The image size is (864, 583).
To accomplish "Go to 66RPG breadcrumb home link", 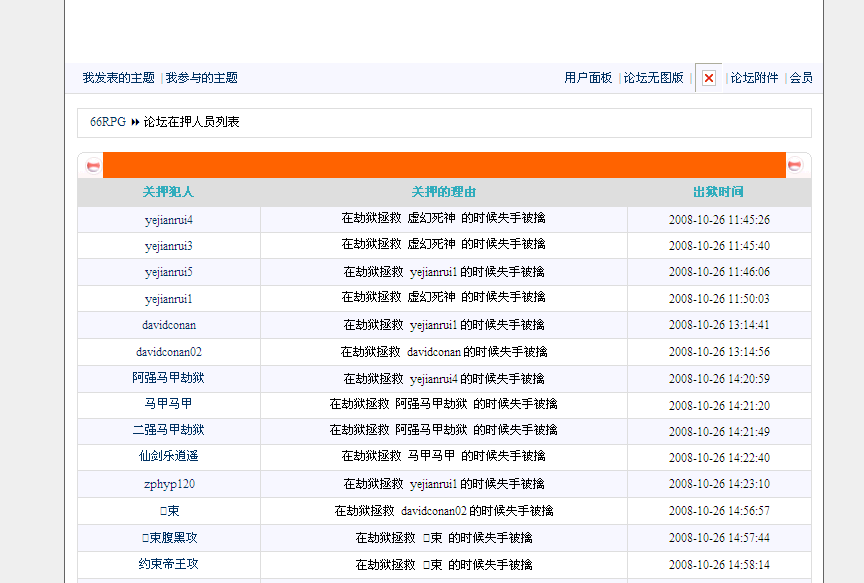I will pyautogui.click(x=108, y=122).
